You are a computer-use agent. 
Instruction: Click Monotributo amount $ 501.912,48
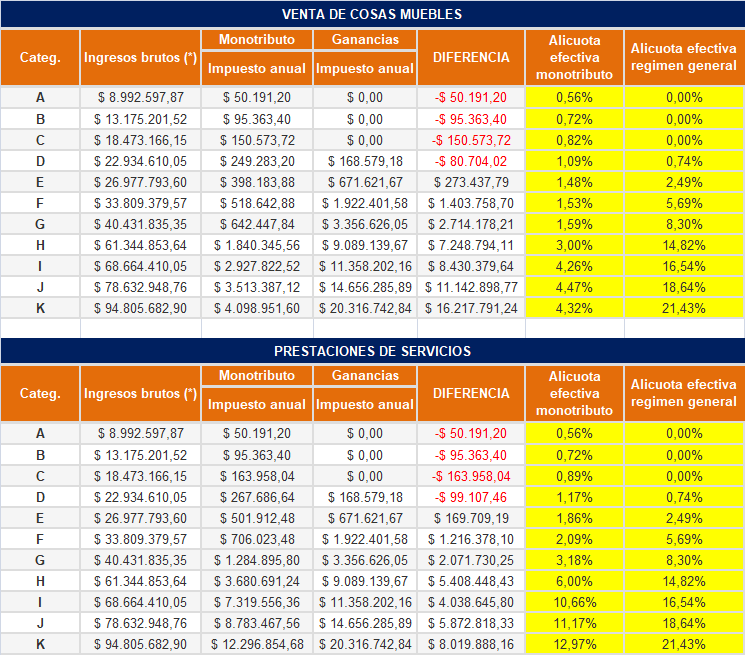pyautogui.click(x=257, y=518)
